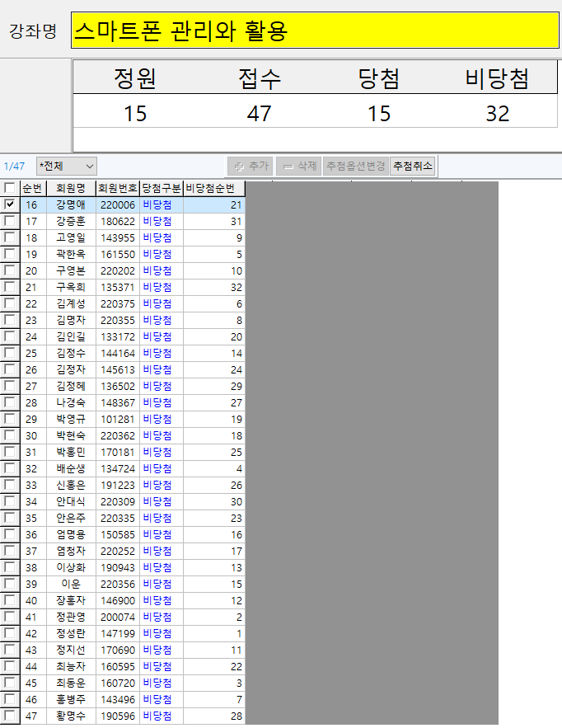Click the 회원명 column header
The width and height of the screenshot is (562, 728).
coord(71,188)
